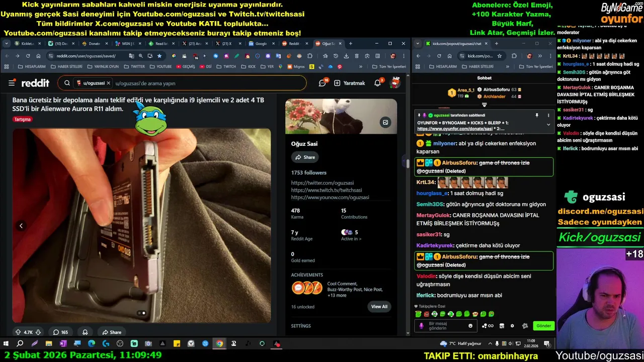Share Oğuz Sasi profile
The height and width of the screenshot is (362, 644).
[x=305, y=157]
